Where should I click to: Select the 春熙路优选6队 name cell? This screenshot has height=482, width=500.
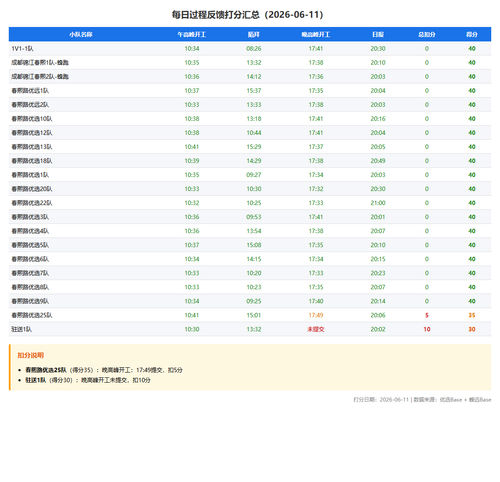pyautogui.click(x=30, y=259)
